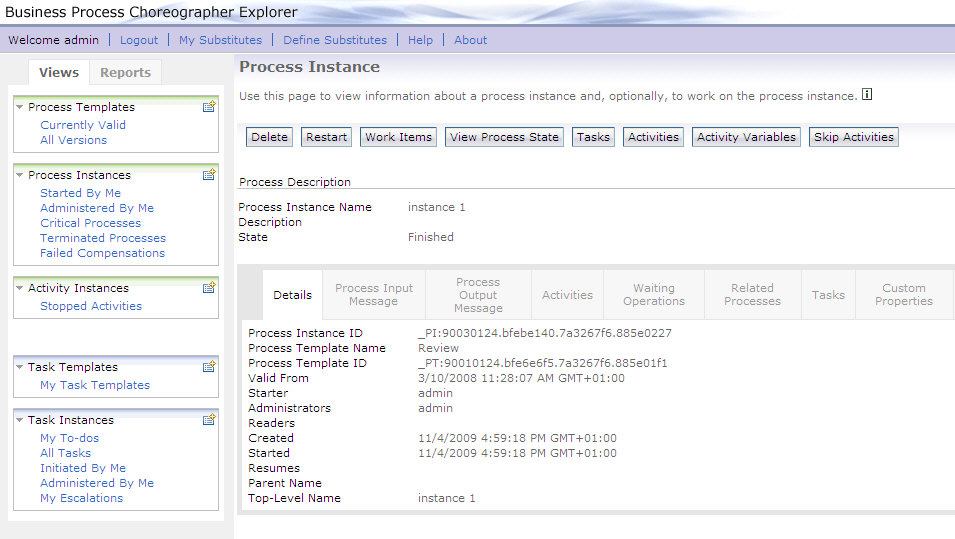The height and width of the screenshot is (539, 955).
Task: Collapse the Activity Instances section
Action: 19,287
